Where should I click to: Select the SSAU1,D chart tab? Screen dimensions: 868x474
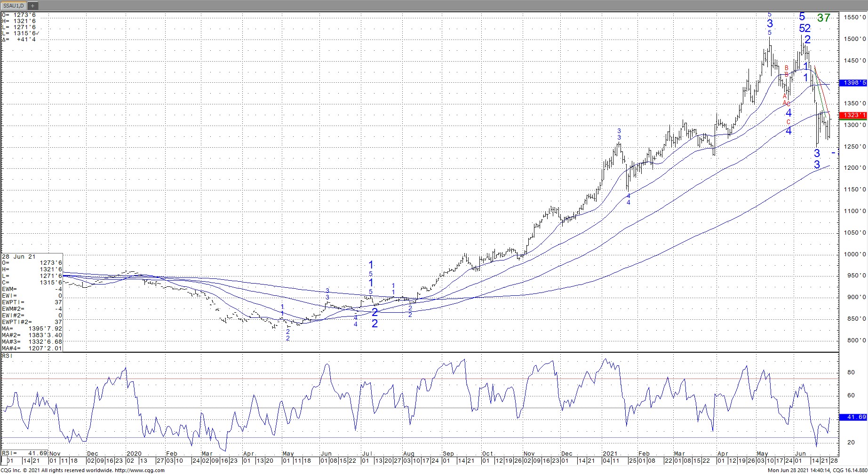14,6
